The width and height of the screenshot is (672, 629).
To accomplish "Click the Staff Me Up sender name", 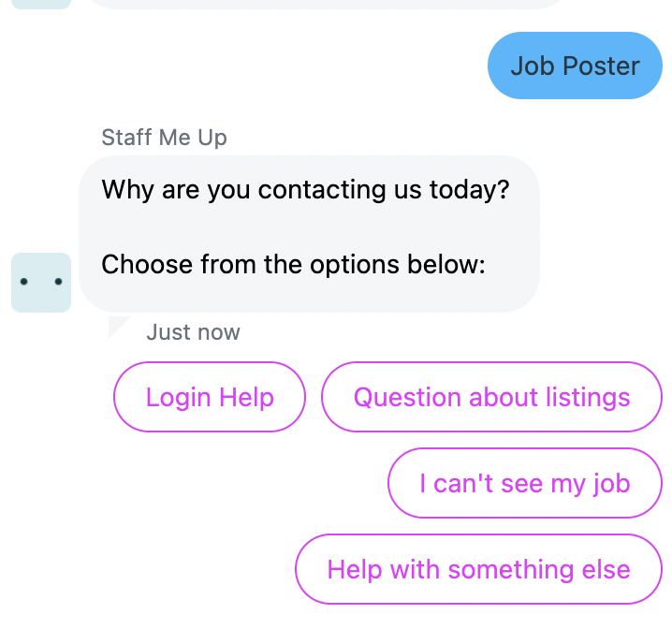I will point(164,138).
